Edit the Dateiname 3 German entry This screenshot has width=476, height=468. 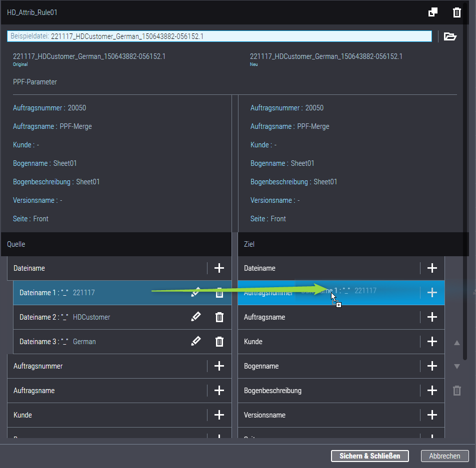(x=196, y=341)
